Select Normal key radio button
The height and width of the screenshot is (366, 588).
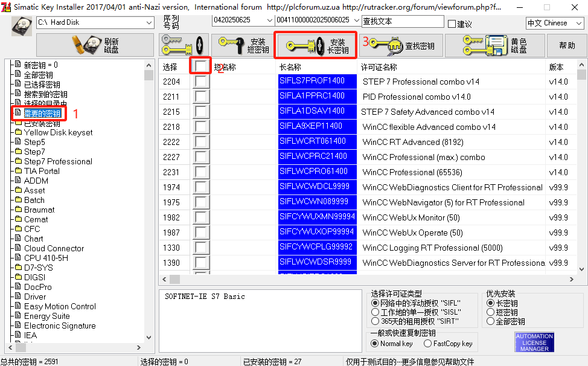click(374, 344)
